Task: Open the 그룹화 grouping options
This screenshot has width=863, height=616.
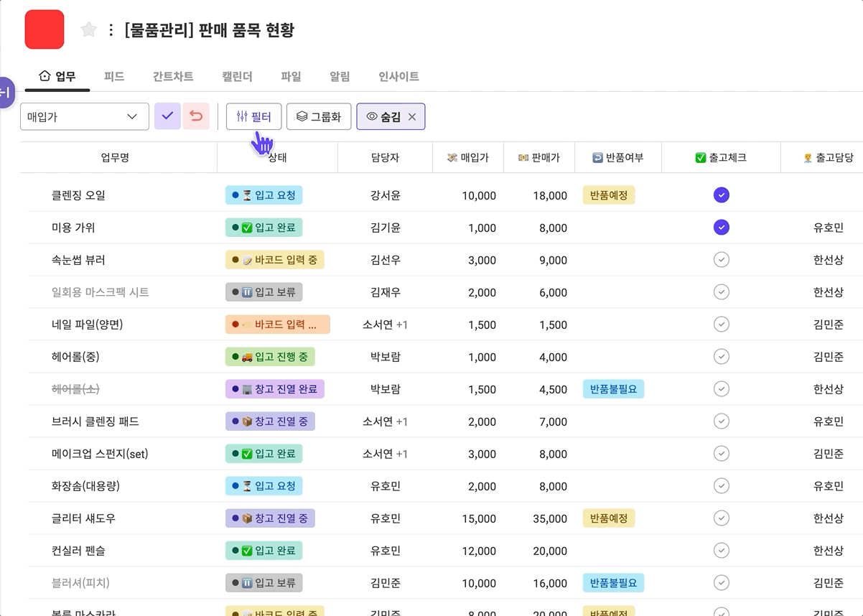Action: point(318,116)
